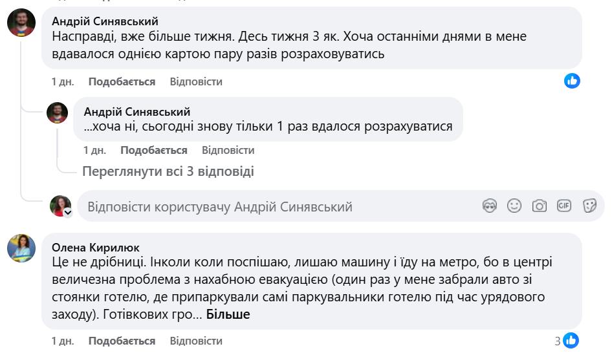Click "Відповісти" under Андрій's first comment
This screenshot has width=612, height=364.
click(x=196, y=81)
